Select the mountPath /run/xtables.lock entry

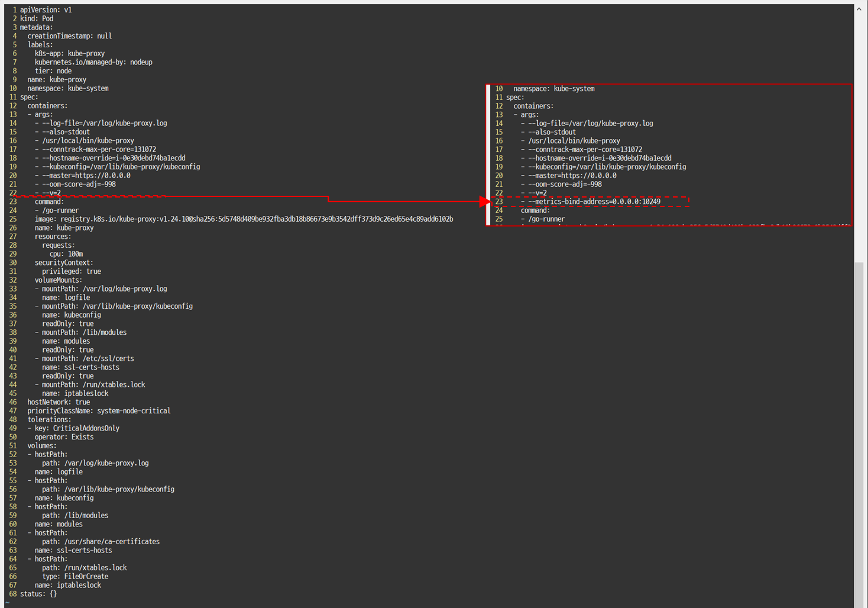pyautogui.click(x=92, y=384)
